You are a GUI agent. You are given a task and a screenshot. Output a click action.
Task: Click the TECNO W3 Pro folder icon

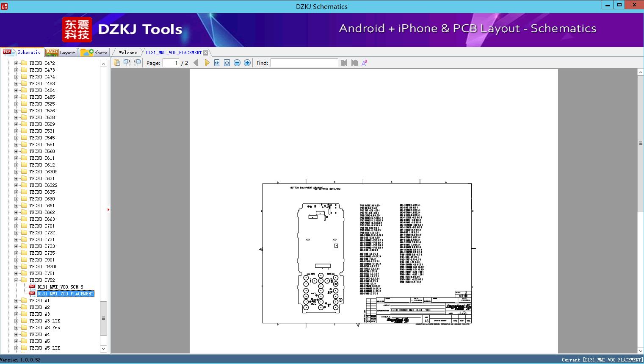(x=24, y=328)
